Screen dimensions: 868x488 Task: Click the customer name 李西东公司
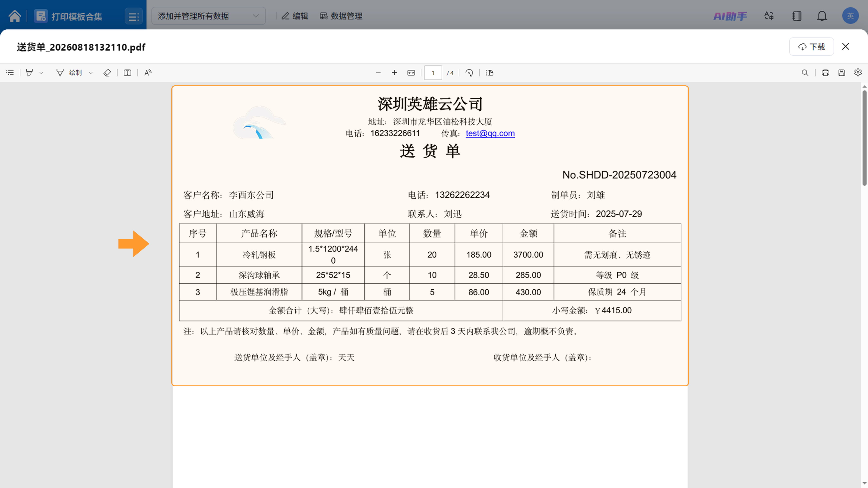pyautogui.click(x=251, y=195)
